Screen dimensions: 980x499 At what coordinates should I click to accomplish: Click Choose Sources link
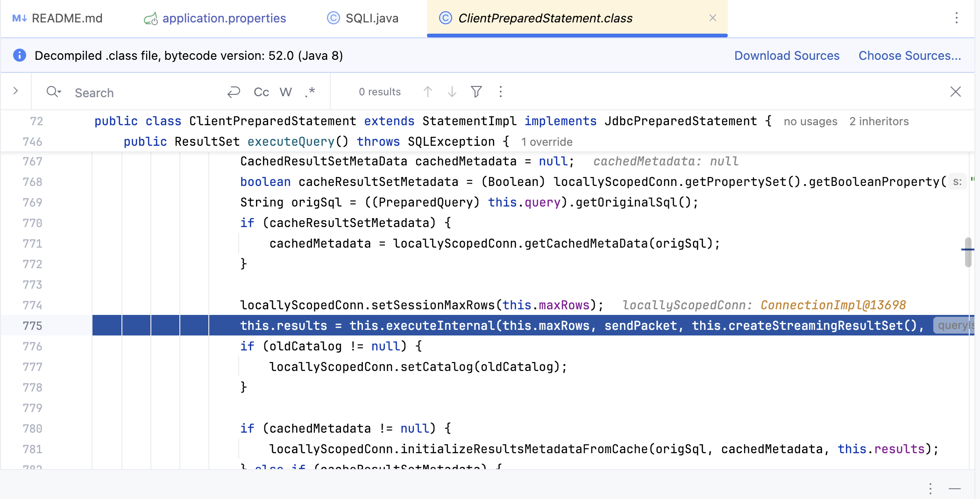(909, 56)
